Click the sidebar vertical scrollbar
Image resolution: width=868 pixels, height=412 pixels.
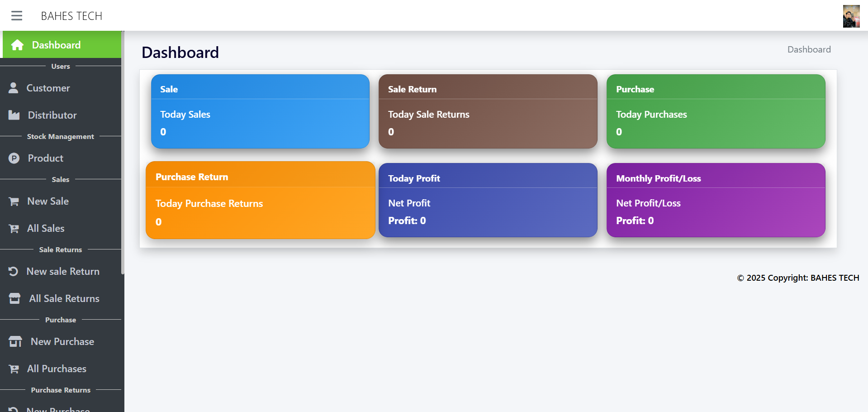click(x=123, y=153)
